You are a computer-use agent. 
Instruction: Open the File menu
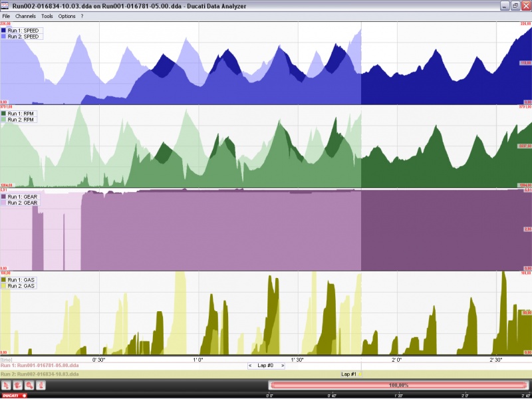[6, 16]
